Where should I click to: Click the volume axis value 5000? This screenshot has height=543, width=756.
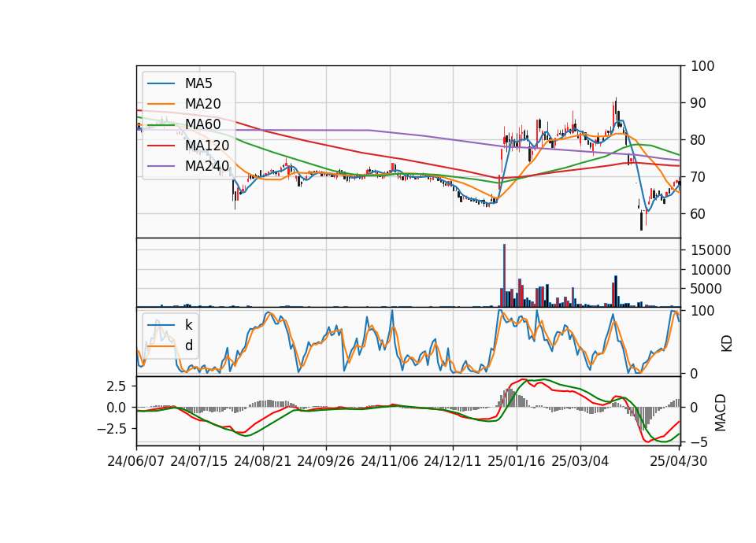pos(706,289)
